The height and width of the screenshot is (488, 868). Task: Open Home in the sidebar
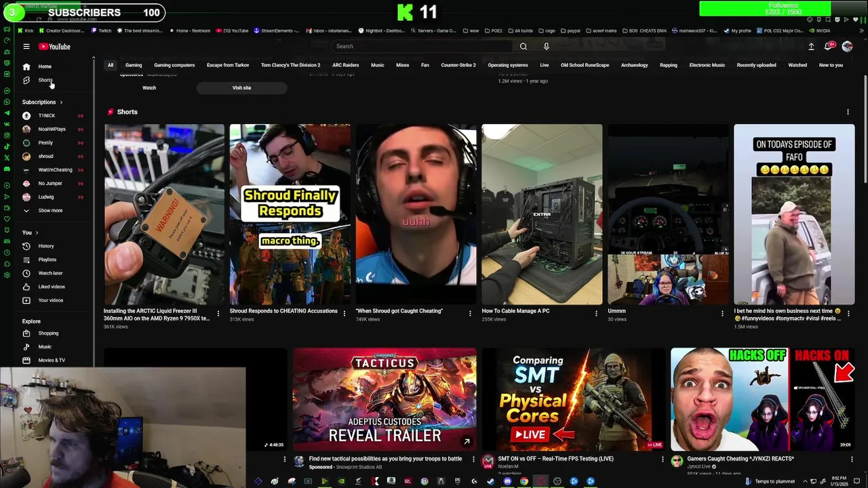pos(45,66)
